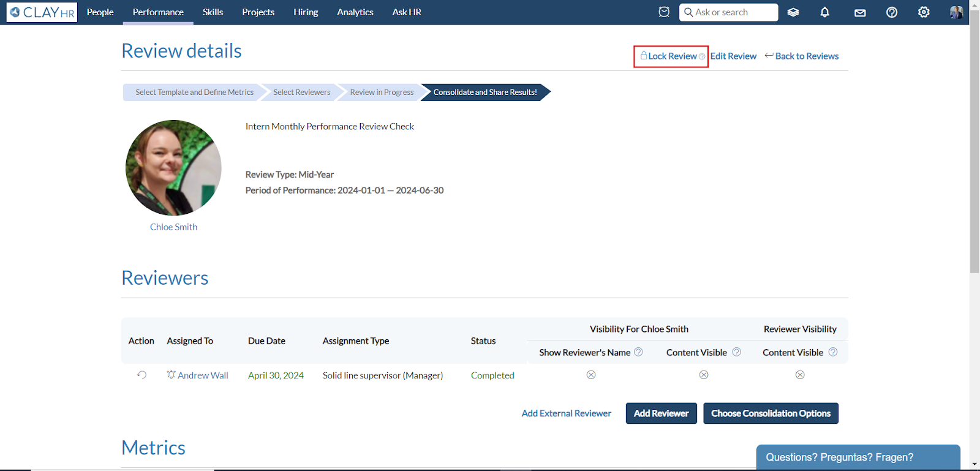Screen dimensions: 980x471
Task: Open the Questions? Preguntas? Fragen? chat widget
Action: [858, 458]
